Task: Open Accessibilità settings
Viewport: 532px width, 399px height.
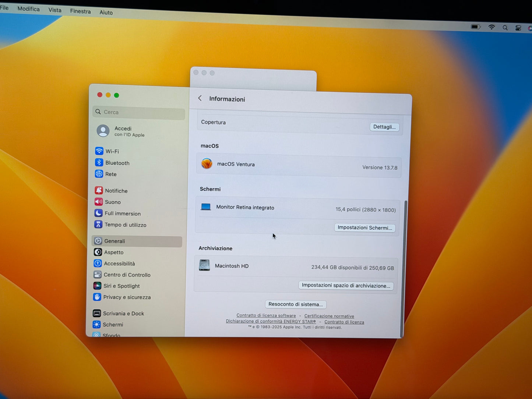Action: pyautogui.click(x=114, y=264)
